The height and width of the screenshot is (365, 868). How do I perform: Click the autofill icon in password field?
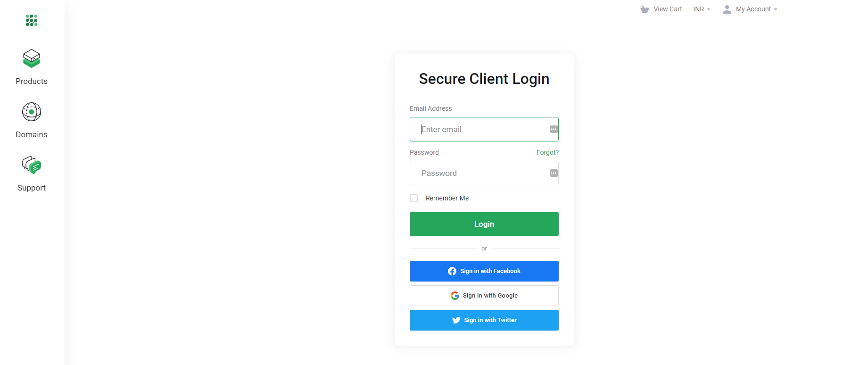[554, 173]
